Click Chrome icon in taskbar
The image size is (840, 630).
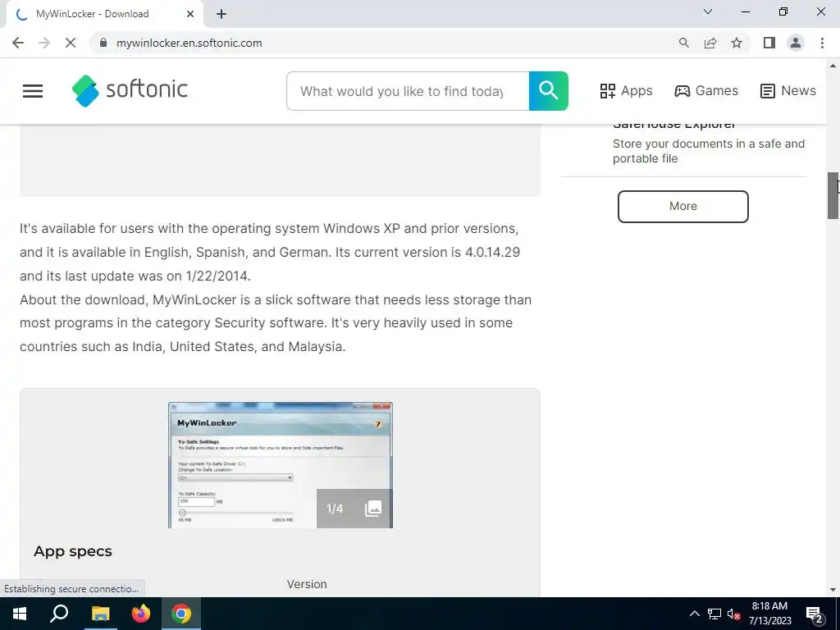(x=181, y=614)
